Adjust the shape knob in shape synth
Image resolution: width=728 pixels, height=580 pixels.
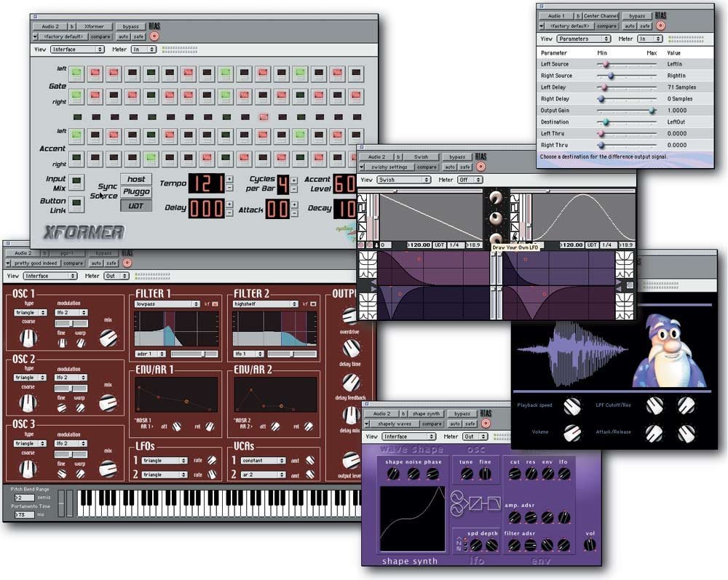tap(393, 474)
